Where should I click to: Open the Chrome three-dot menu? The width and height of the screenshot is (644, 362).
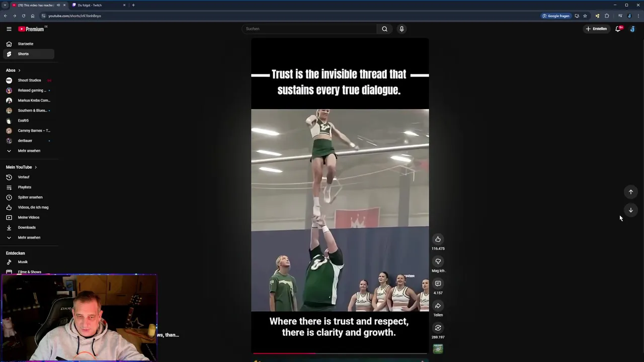click(638, 16)
